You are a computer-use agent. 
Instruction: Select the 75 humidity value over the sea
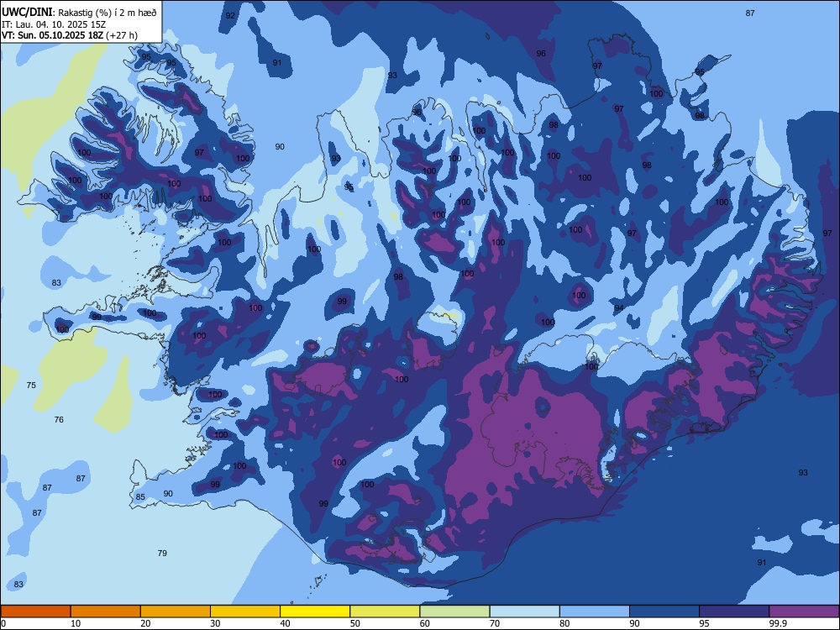(x=31, y=386)
